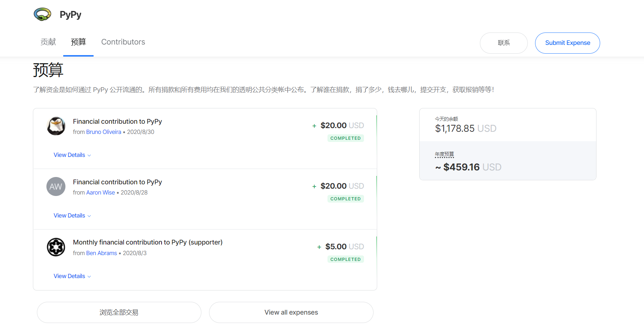The image size is (644, 327).
Task: Open the Contributors tab
Action: (x=123, y=42)
